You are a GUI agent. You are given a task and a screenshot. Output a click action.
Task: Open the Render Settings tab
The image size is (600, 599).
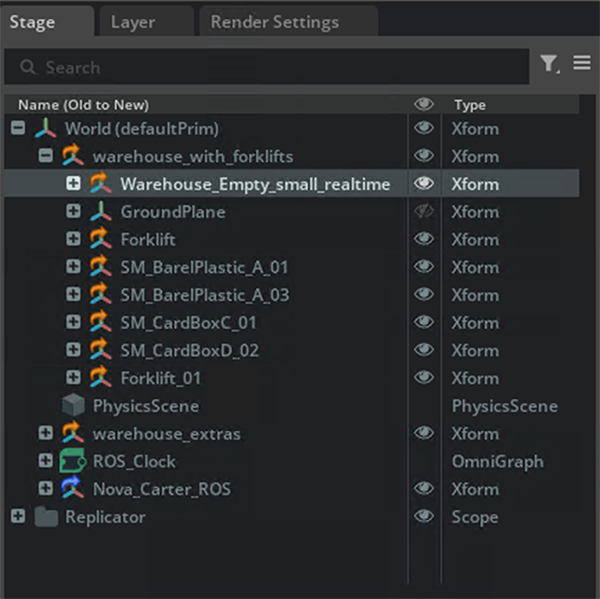(x=274, y=22)
